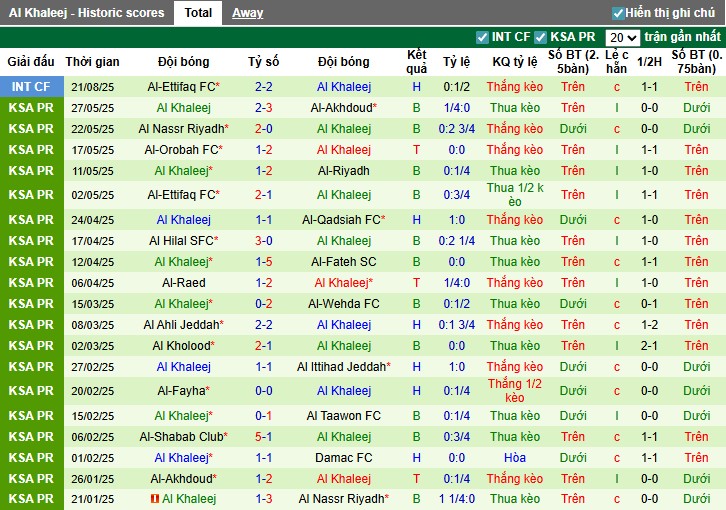This screenshot has width=726, height=510.
Task: Click the red card icon beside Al Khaleej
Action: pos(155,499)
